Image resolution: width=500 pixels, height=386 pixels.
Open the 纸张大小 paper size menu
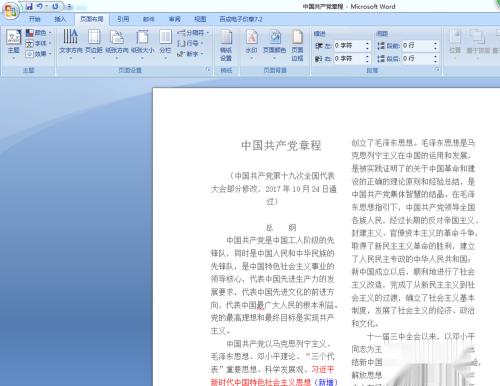(142, 45)
